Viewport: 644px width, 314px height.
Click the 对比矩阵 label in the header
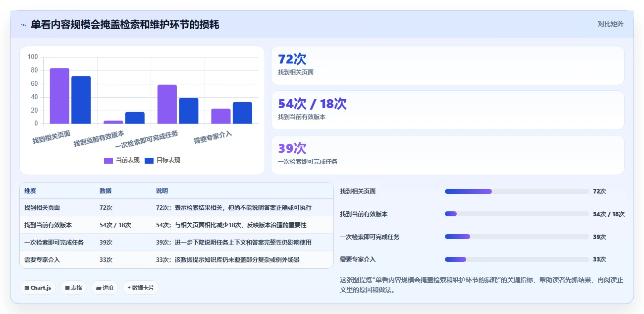[x=611, y=24]
